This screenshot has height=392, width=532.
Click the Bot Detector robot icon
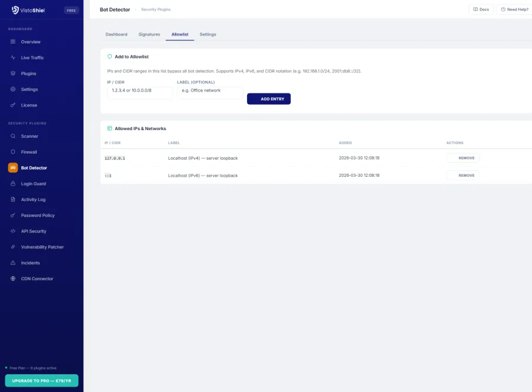point(13,167)
